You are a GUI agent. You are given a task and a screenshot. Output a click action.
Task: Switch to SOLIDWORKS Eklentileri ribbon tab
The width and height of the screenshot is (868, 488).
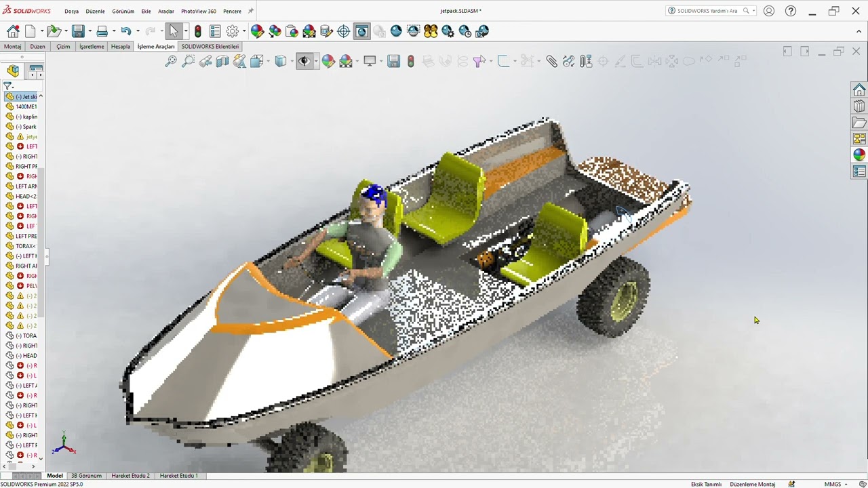(210, 47)
